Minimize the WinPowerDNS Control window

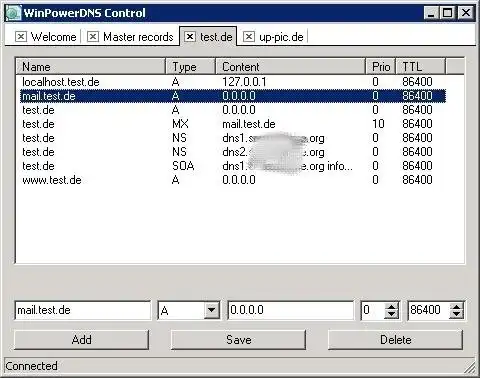[x=431, y=13]
